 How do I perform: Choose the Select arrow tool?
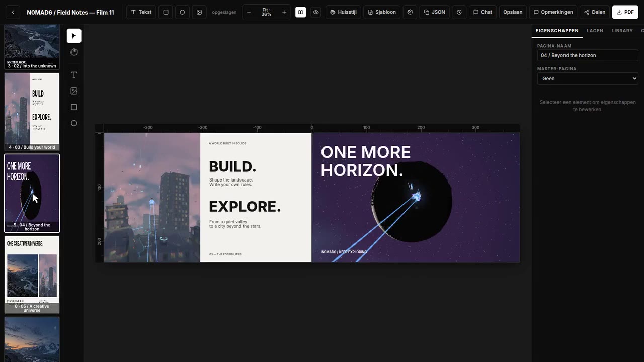[x=74, y=36]
